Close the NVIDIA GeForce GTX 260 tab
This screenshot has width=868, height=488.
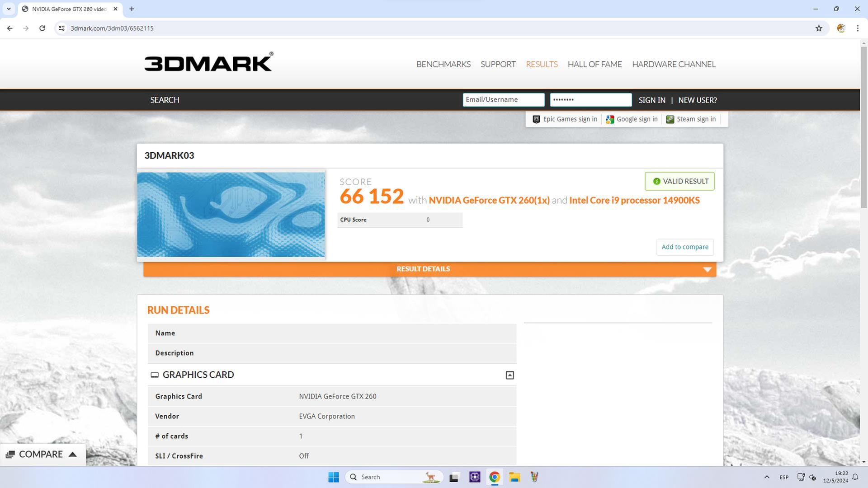point(115,9)
